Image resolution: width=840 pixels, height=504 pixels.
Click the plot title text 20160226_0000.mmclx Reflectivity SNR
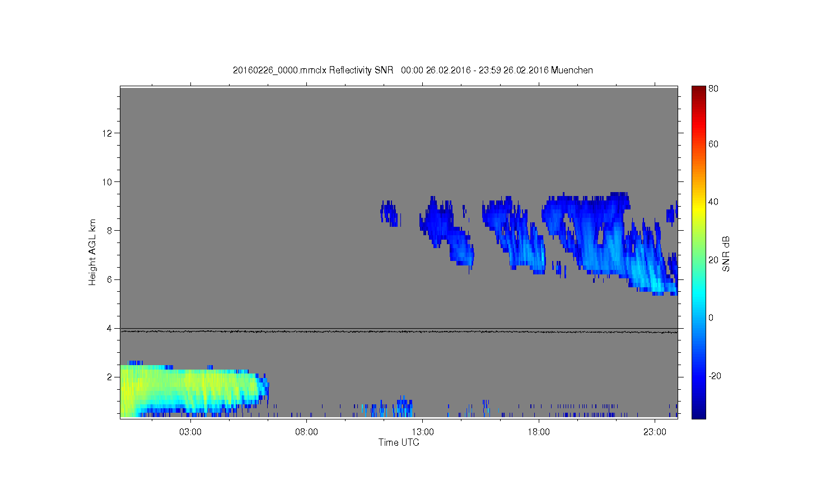[313, 71]
